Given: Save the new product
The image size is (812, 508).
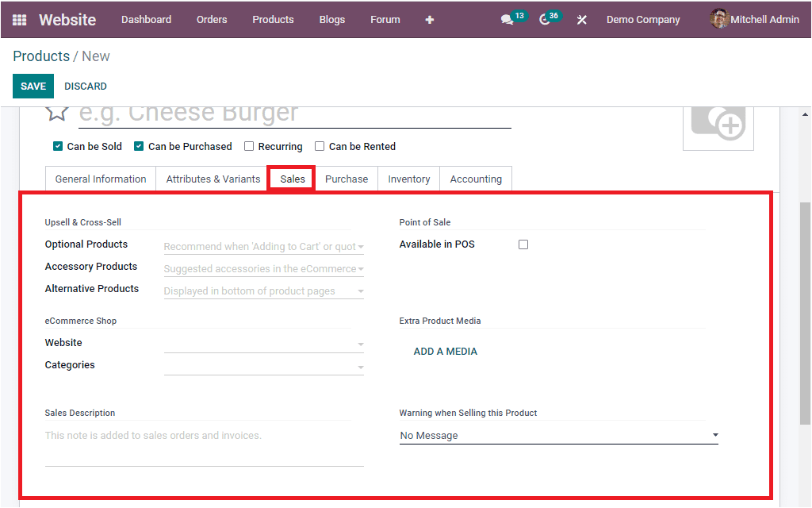Looking at the screenshot, I should point(33,86).
